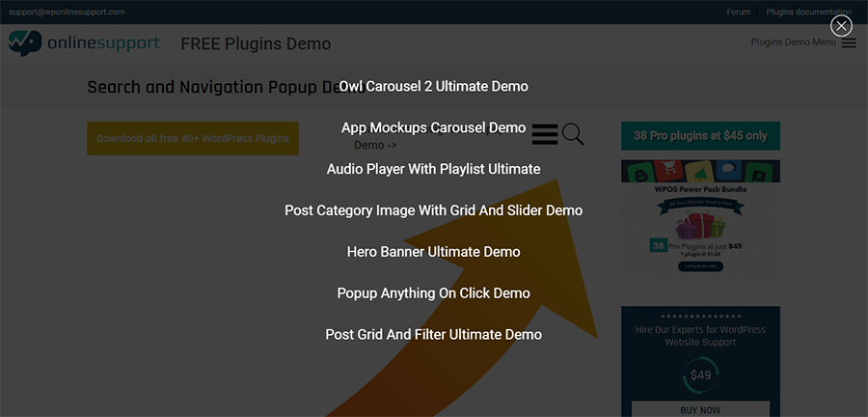Click the Plugins Demo Menu text
The image size is (868, 417).
tap(794, 42)
